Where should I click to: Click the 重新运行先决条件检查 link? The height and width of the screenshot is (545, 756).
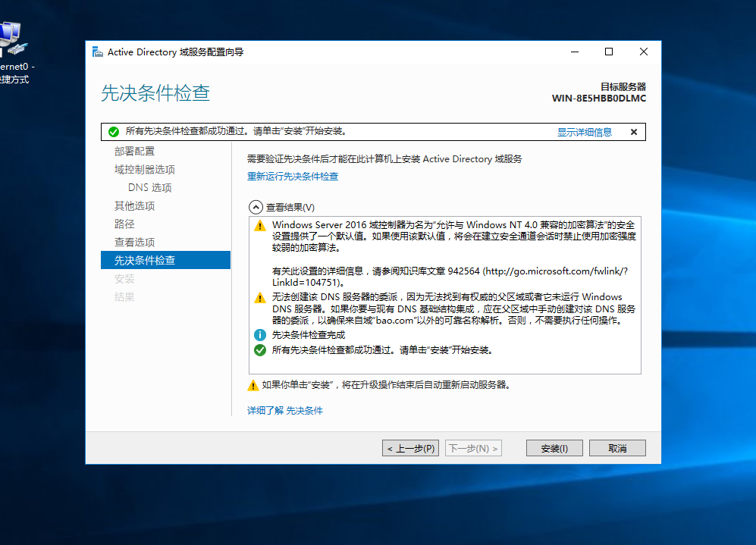pos(293,177)
